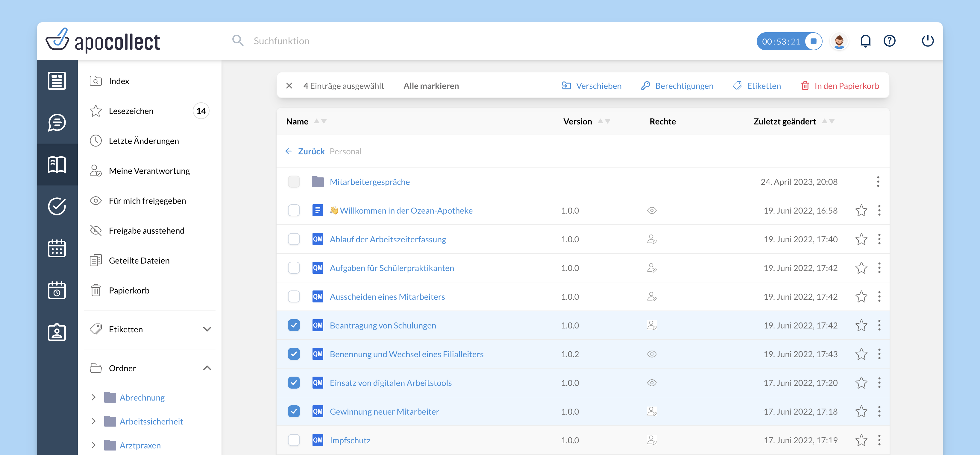Click the Suchfunktion search field

(x=282, y=41)
